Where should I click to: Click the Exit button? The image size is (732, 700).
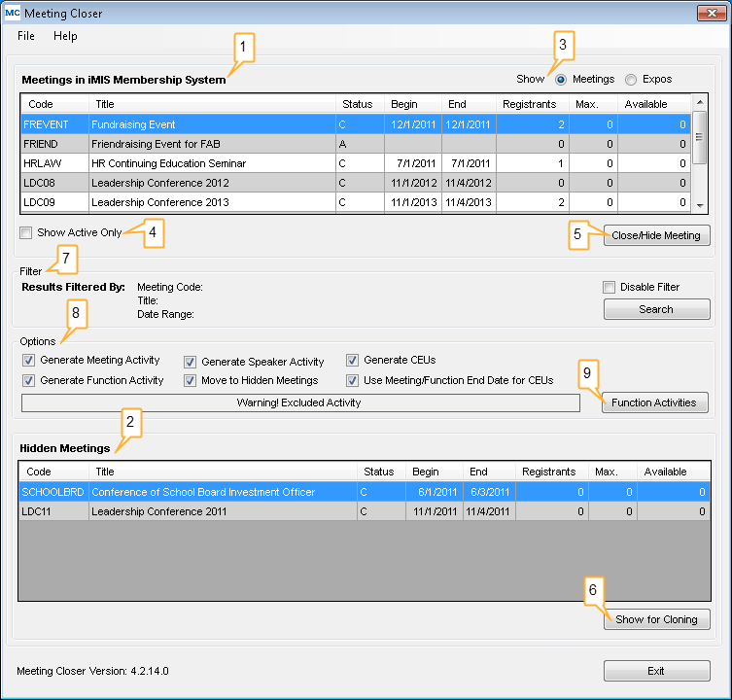point(656,671)
